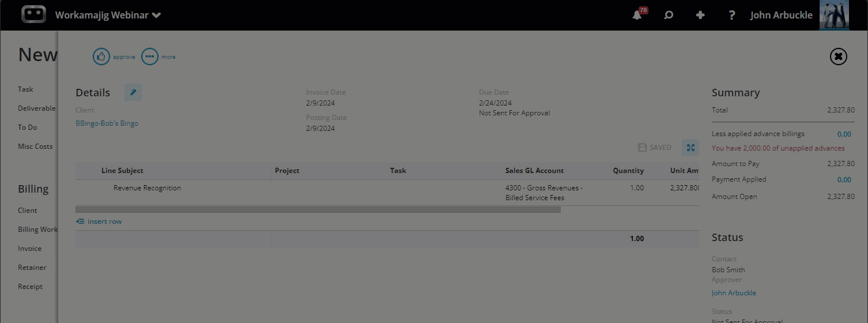
Task: Select Invoice under Billing
Action: click(29, 249)
